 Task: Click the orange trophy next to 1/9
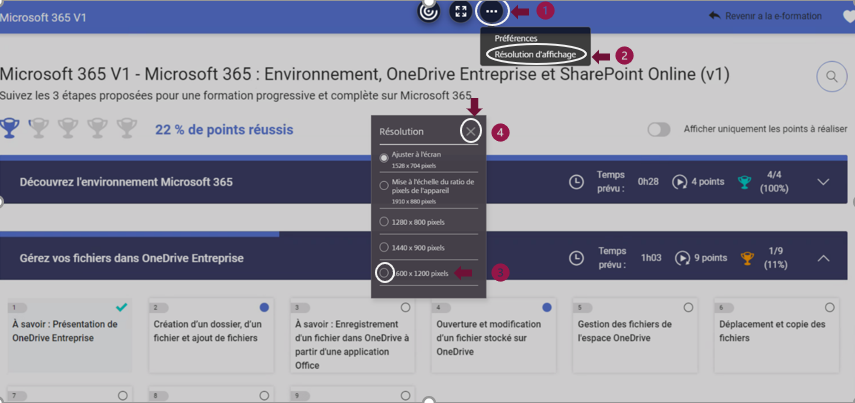746,257
